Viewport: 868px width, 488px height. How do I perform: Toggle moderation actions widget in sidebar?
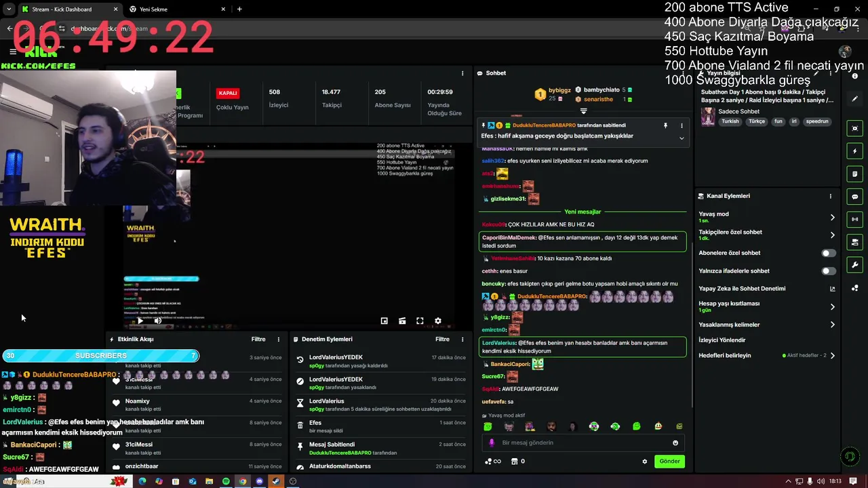coord(854,174)
